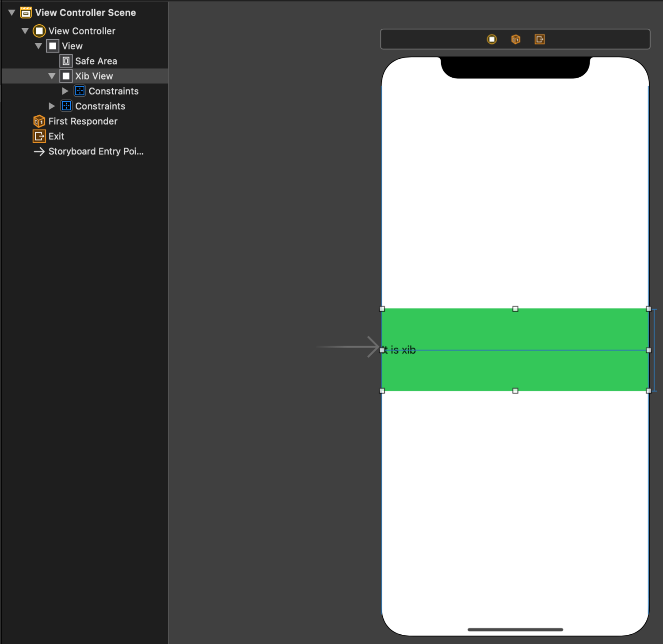Collapse the View Controller Scene disclosure triangle

11,12
